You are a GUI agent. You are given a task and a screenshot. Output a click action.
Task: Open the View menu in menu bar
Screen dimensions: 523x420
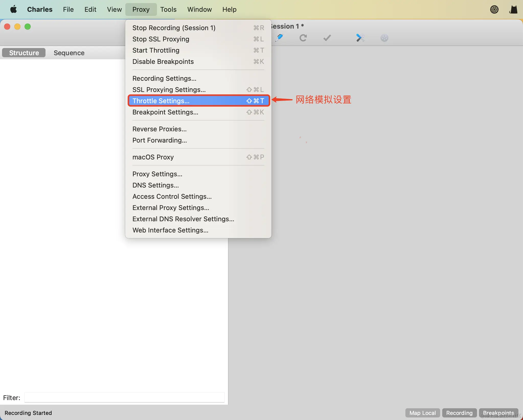(114, 9)
